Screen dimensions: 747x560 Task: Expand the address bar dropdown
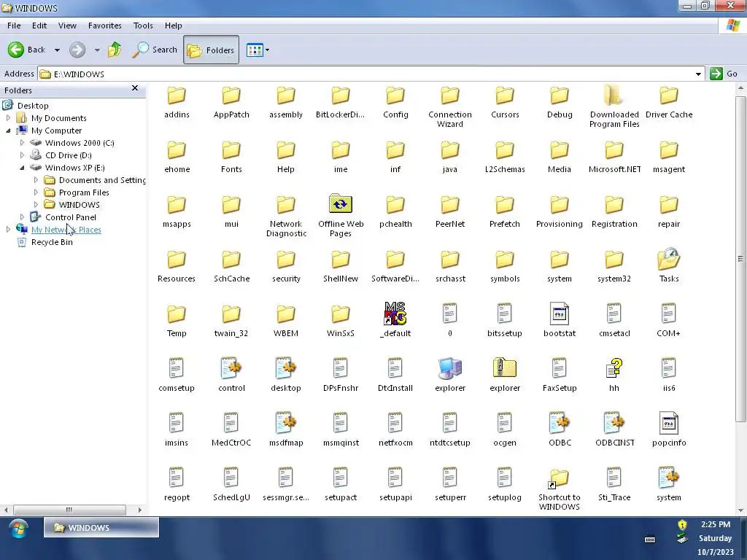(x=698, y=74)
